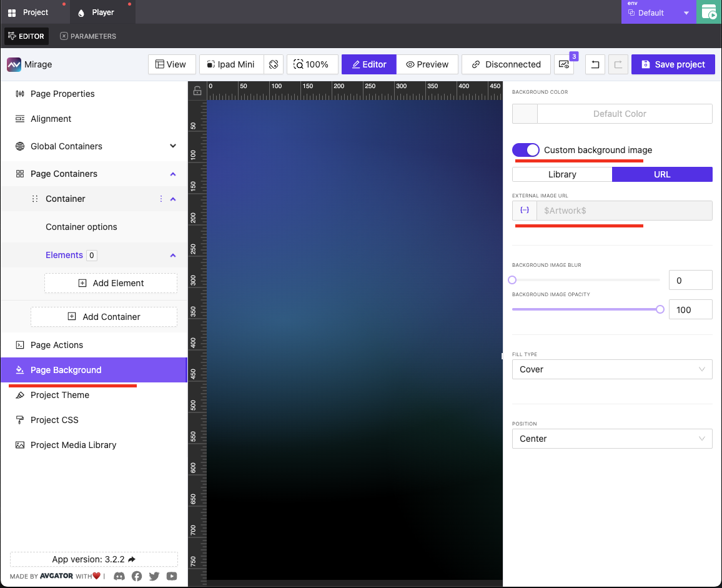Click the Add Element button
The width and height of the screenshot is (722, 588).
click(x=111, y=283)
